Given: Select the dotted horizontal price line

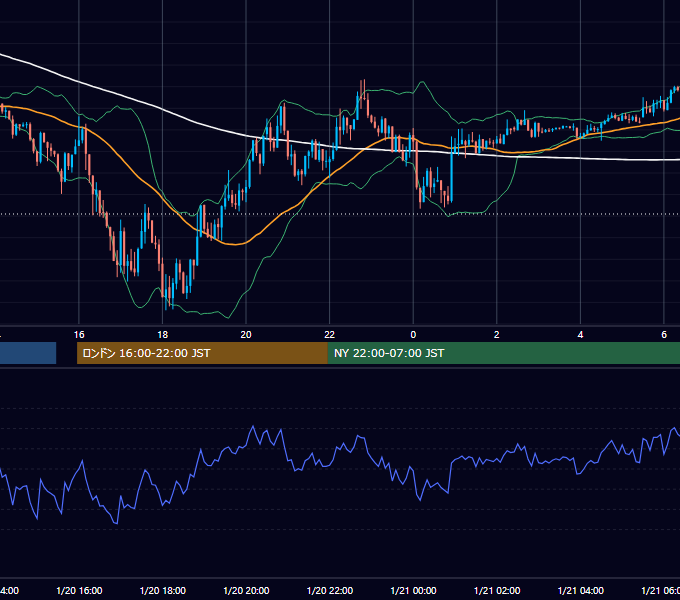Looking at the screenshot, I should click(x=340, y=214).
